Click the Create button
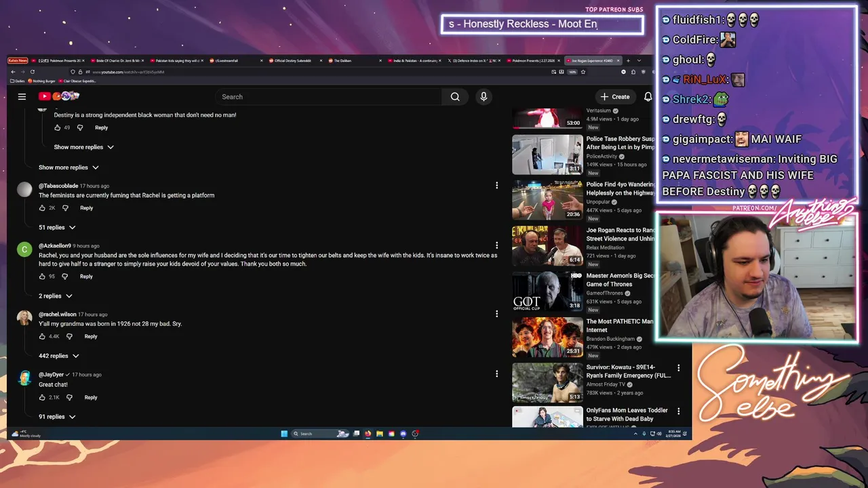The width and height of the screenshot is (868, 488). point(615,97)
